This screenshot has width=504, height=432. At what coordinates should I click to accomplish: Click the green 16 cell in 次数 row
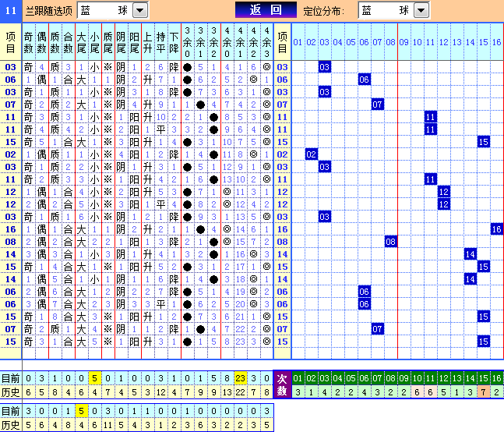tap(497, 378)
